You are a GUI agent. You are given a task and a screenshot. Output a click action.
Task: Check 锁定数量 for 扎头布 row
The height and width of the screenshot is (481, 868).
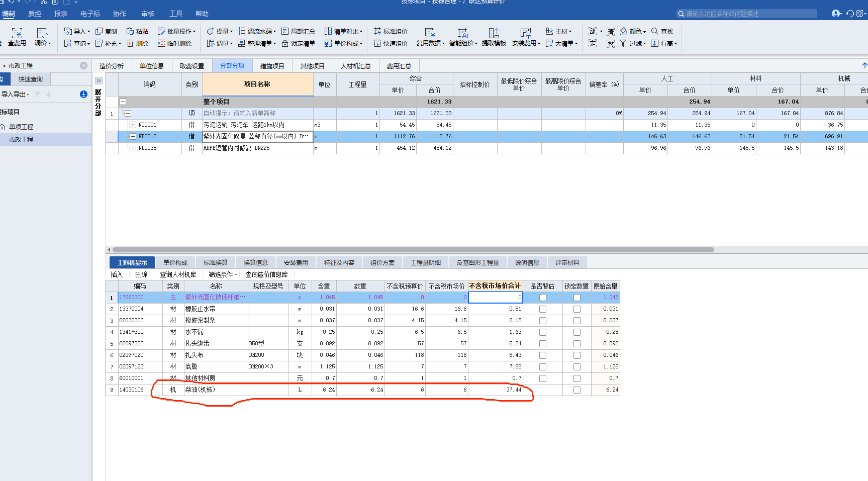pyautogui.click(x=577, y=355)
